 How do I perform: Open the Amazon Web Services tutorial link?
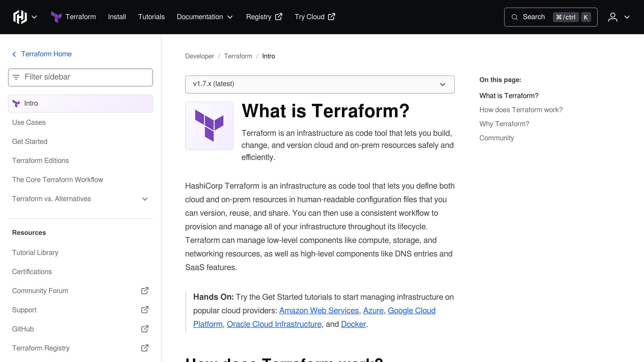click(319, 311)
